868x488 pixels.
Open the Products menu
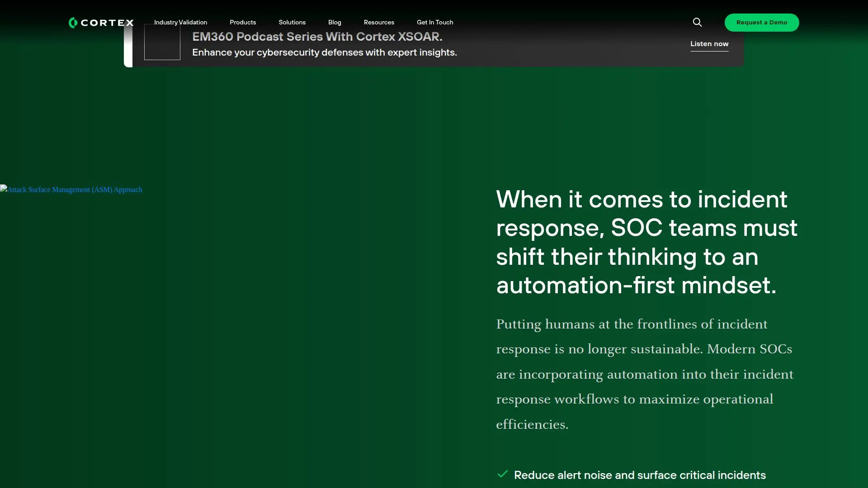tap(243, 22)
